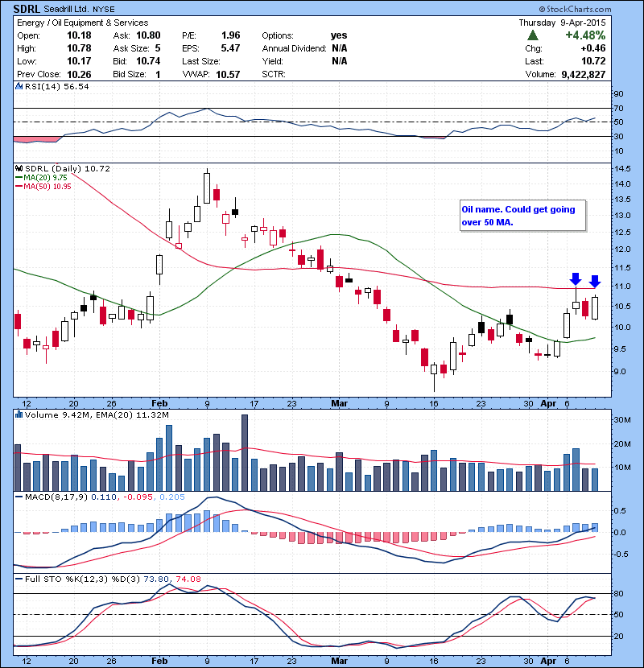The height and width of the screenshot is (668, 644).
Task: Click the P/E value 1.96
Action: (230, 35)
